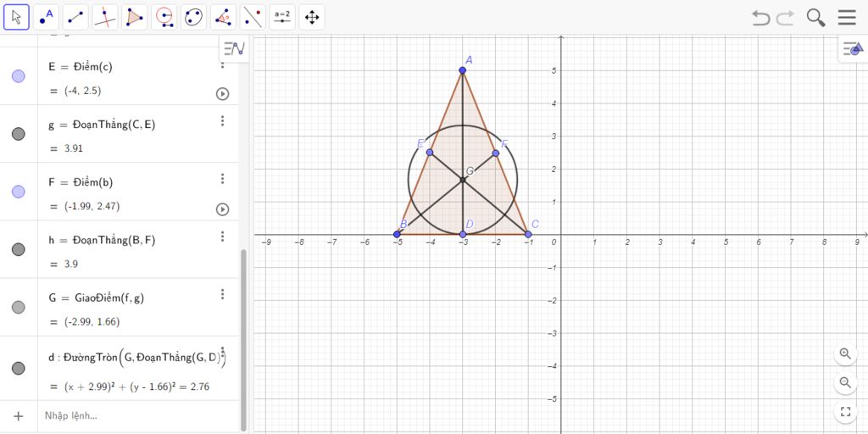This screenshot has height=434, width=868.
Task: Click the Undo arrow
Action: coord(760,18)
